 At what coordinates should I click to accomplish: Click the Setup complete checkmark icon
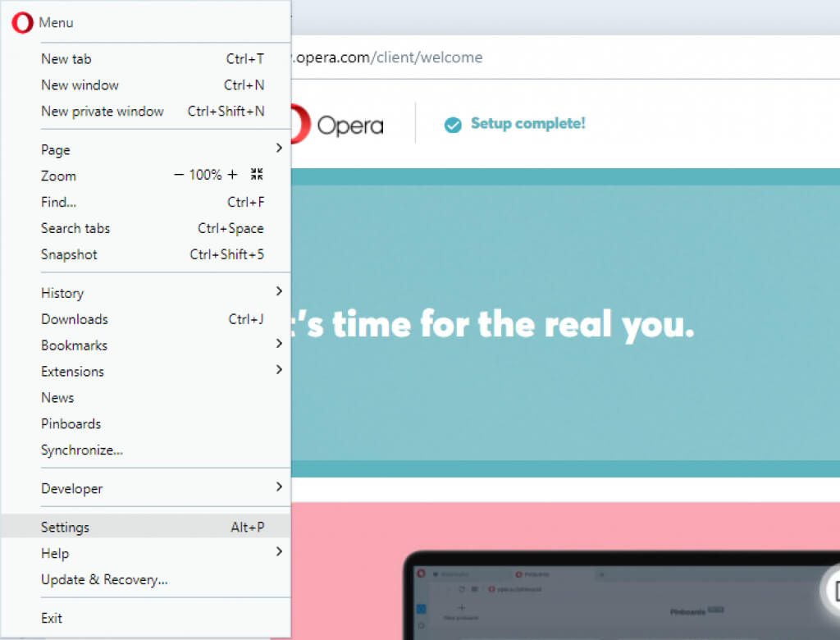pos(453,125)
